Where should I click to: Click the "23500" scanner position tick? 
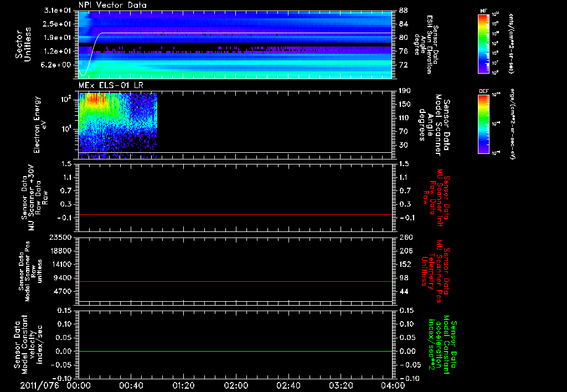61,237
